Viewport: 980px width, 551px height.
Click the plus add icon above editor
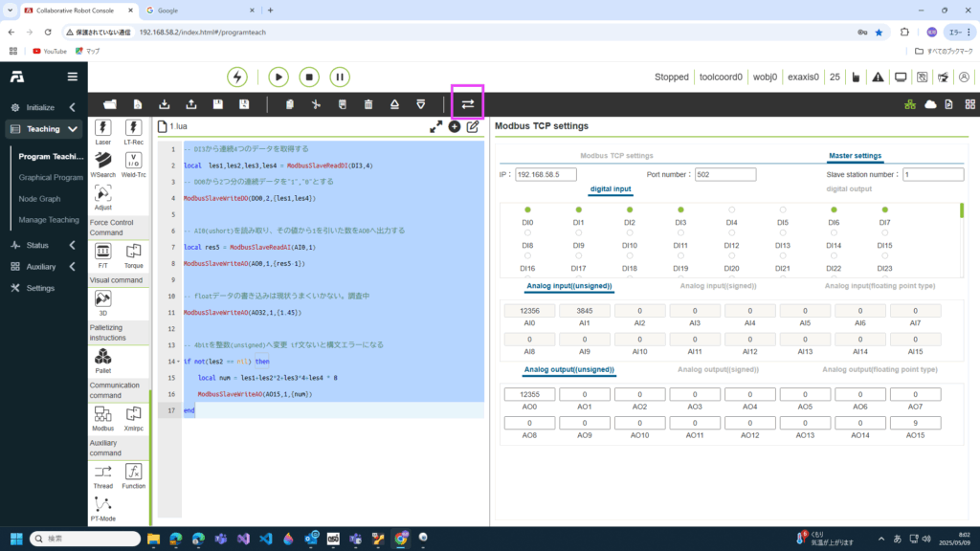tap(455, 127)
